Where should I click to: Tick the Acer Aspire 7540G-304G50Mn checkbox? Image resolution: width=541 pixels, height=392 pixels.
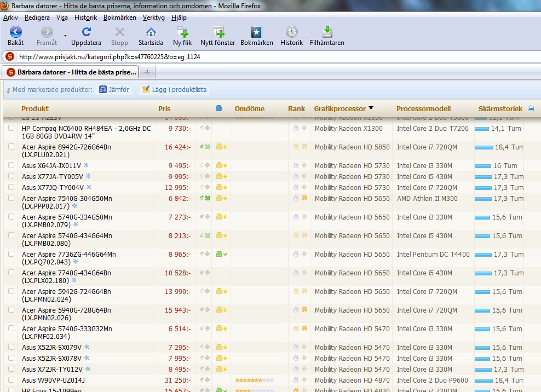(x=11, y=198)
